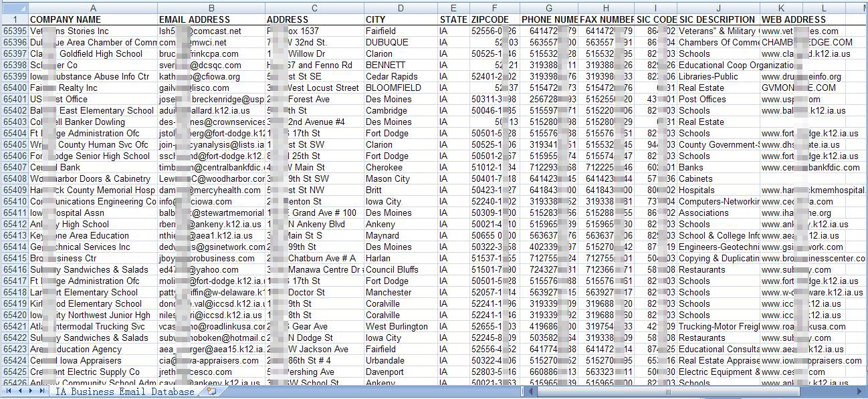868x399 pixels.
Task: Jump to first sheet with tab navigation arrow
Action: (x=9, y=391)
